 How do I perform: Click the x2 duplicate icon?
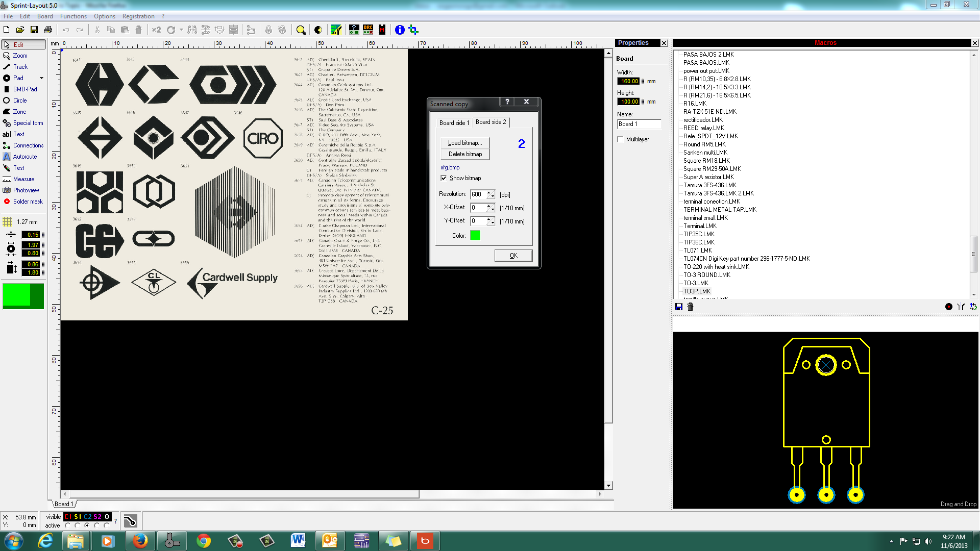(156, 30)
